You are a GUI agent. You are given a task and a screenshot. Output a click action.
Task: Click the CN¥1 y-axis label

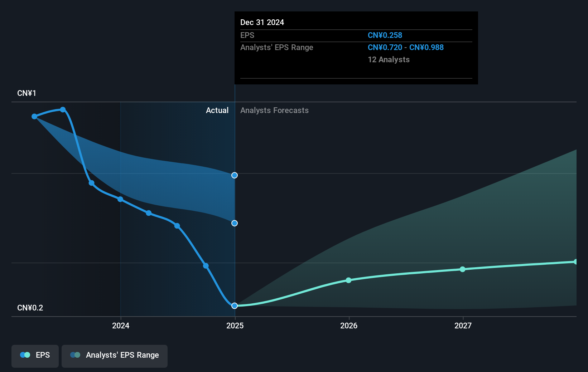(x=27, y=93)
